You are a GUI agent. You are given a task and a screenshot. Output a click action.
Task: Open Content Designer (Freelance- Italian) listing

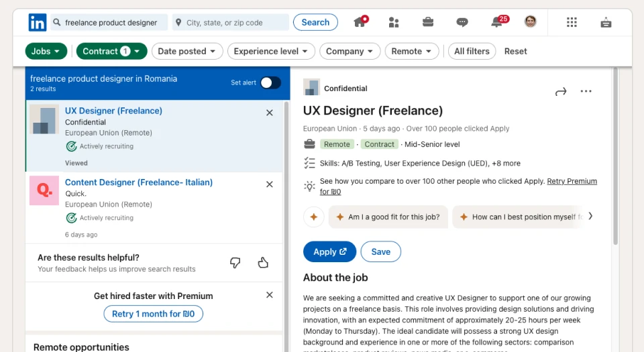(139, 182)
